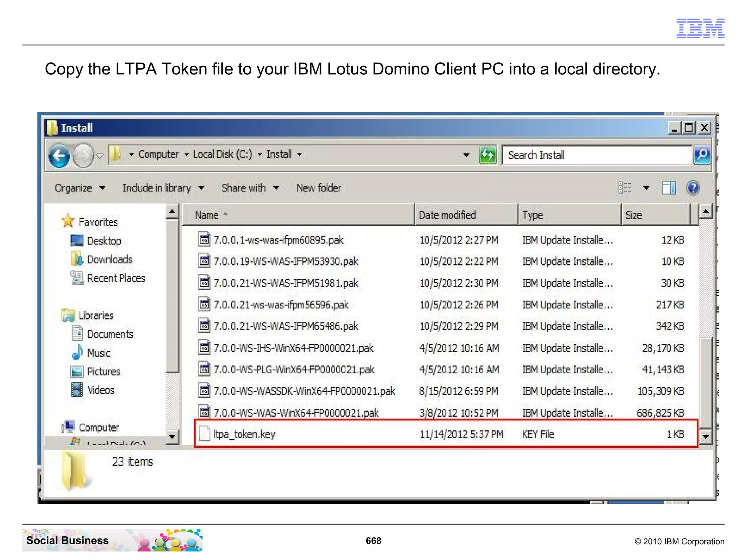This screenshot has width=747, height=560.
Task: Expand the arrow after Install in path
Action: point(299,155)
